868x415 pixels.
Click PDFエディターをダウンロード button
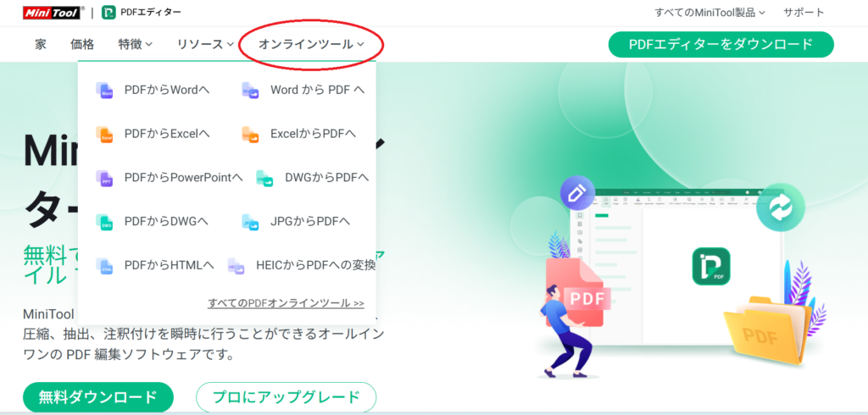(x=721, y=44)
